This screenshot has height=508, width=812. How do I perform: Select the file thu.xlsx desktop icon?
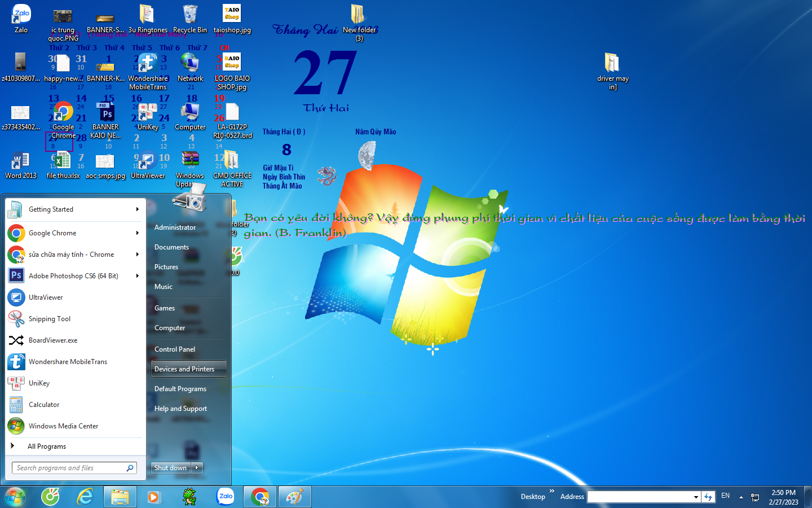(63, 165)
